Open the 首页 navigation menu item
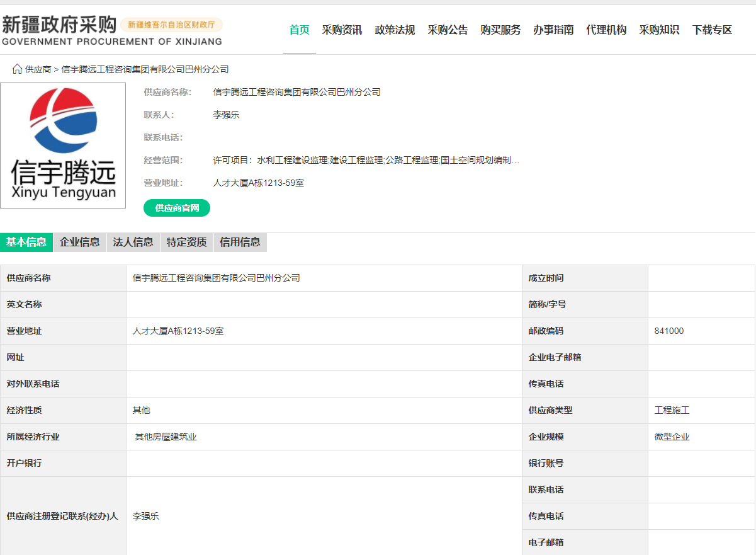 coord(299,30)
